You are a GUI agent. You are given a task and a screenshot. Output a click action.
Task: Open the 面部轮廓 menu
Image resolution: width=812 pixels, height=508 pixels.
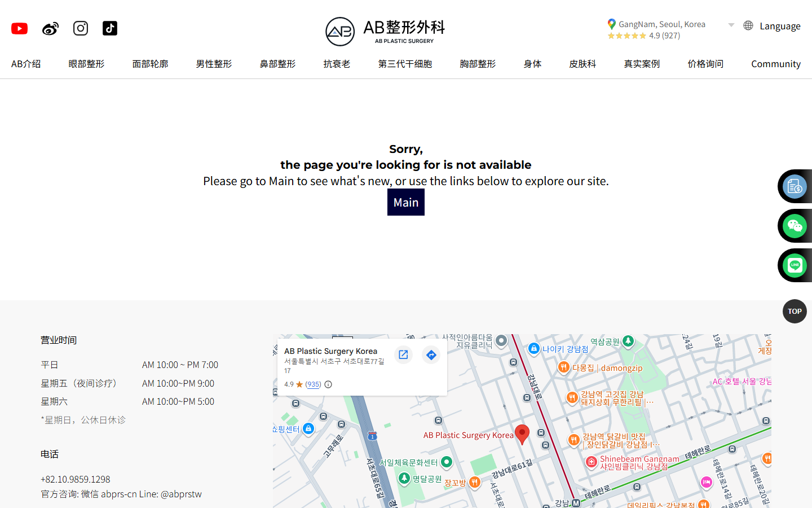point(150,64)
